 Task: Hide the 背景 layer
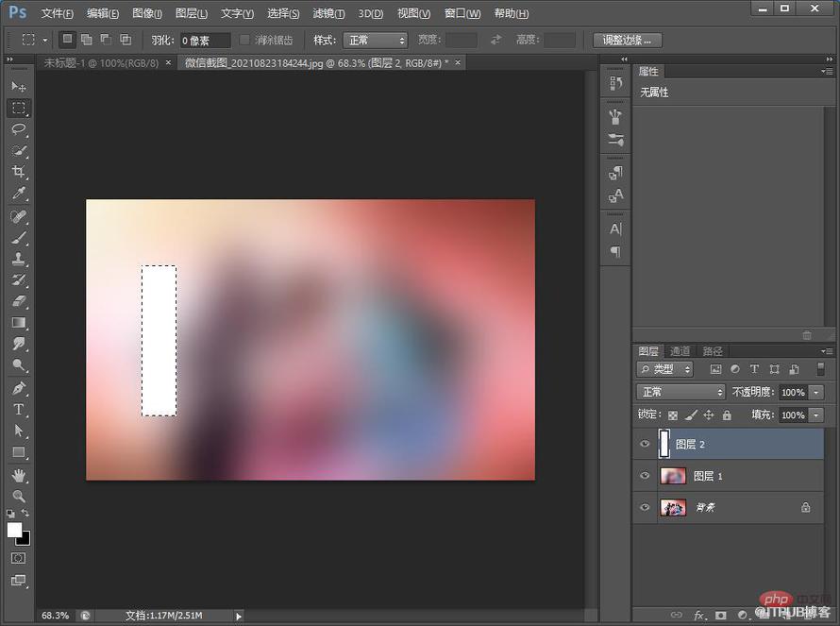pyautogui.click(x=645, y=507)
